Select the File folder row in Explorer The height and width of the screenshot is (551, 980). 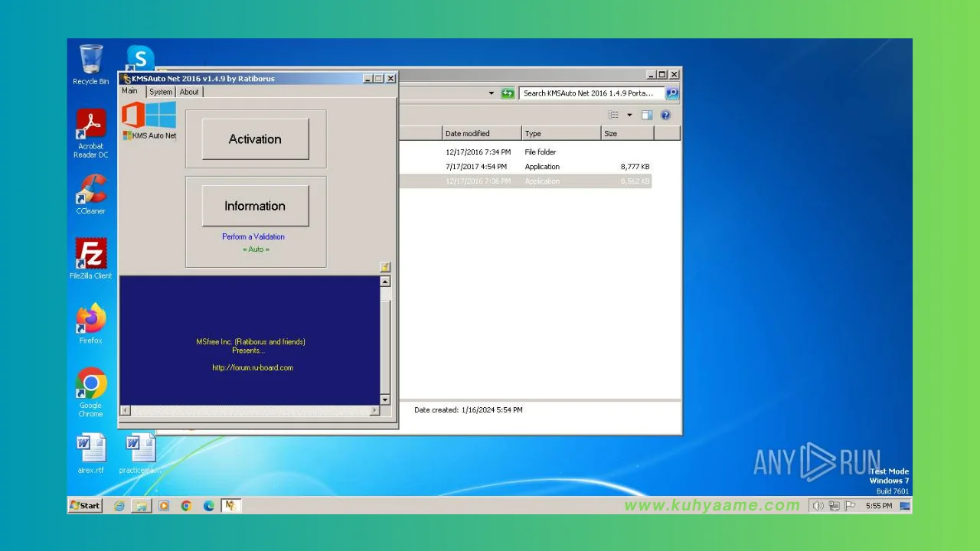click(x=525, y=152)
